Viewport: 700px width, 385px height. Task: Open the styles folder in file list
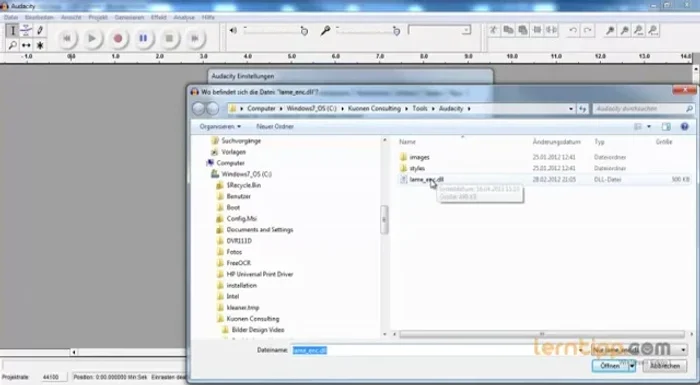pyautogui.click(x=417, y=168)
